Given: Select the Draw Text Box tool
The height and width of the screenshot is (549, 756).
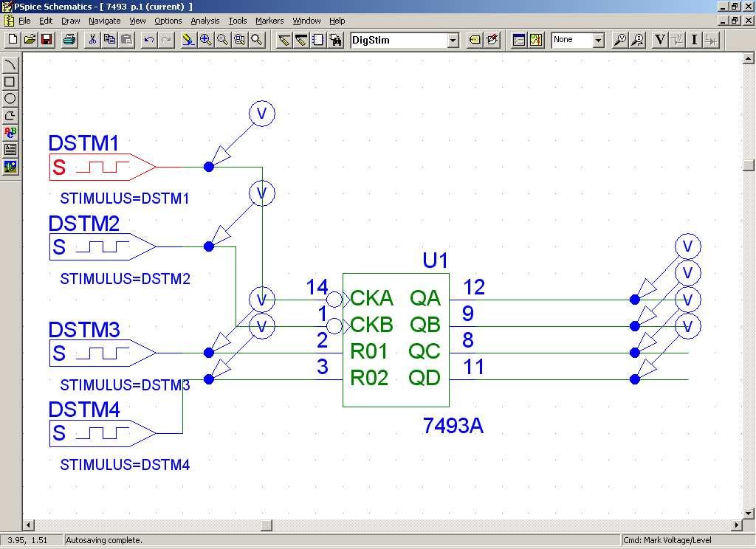Looking at the screenshot, I should tap(10, 149).
